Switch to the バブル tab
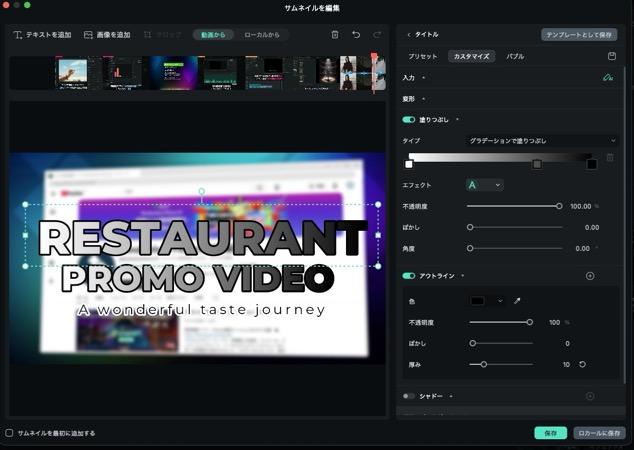This screenshot has height=450, width=634. (515, 56)
